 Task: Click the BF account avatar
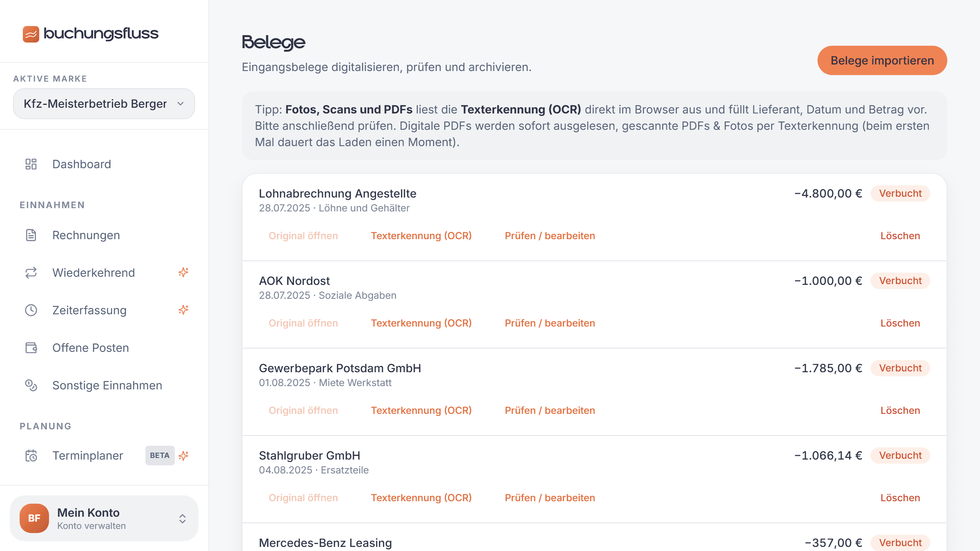[34, 518]
